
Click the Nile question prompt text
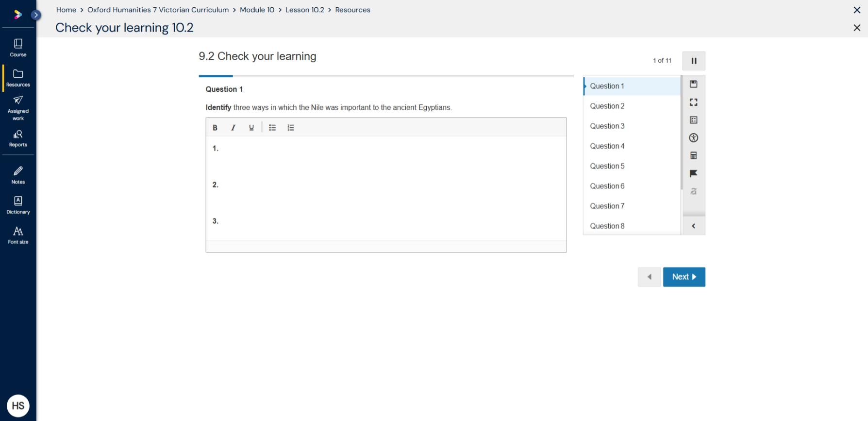(x=329, y=107)
